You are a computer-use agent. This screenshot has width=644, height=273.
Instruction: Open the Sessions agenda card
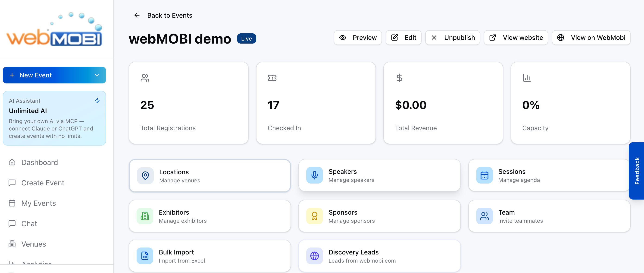(x=549, y=175)
